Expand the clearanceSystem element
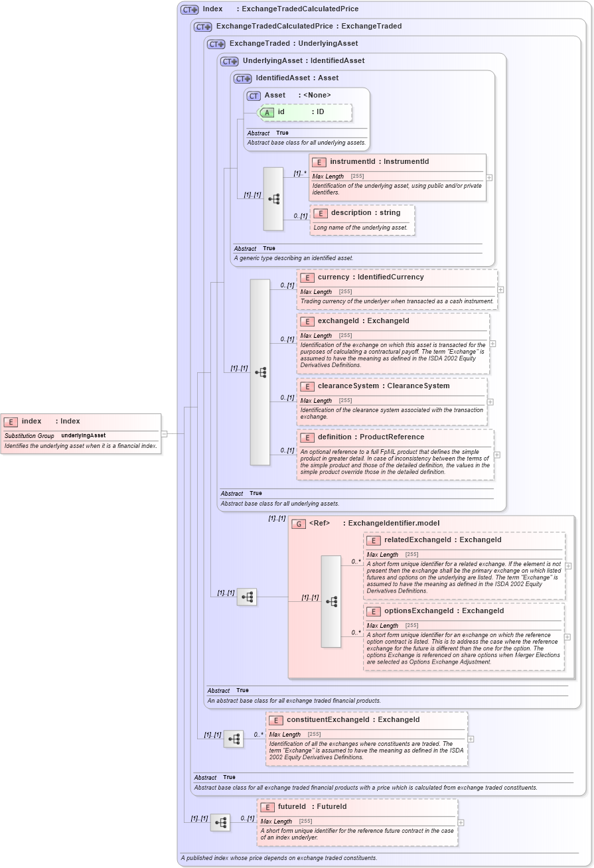 pos(490,401)
